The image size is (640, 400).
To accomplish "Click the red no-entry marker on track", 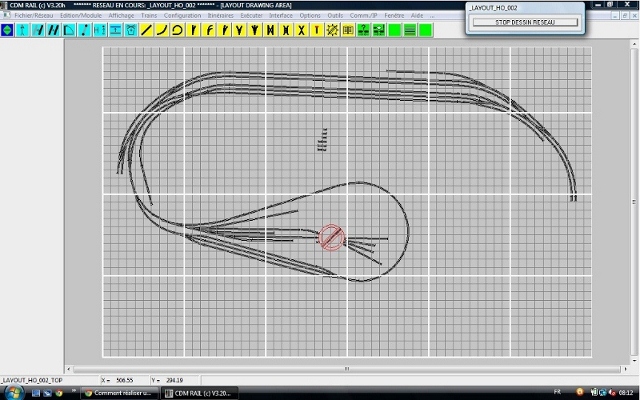I will 332,237.
